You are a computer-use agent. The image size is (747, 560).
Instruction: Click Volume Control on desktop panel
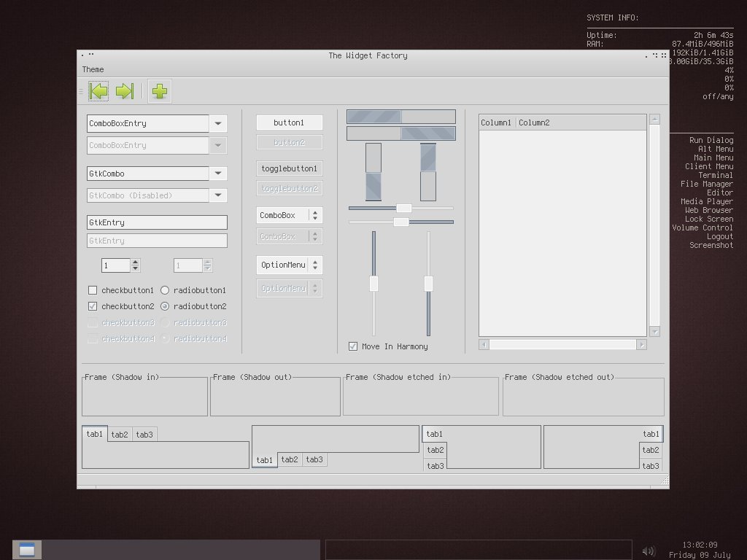point(703,227)
